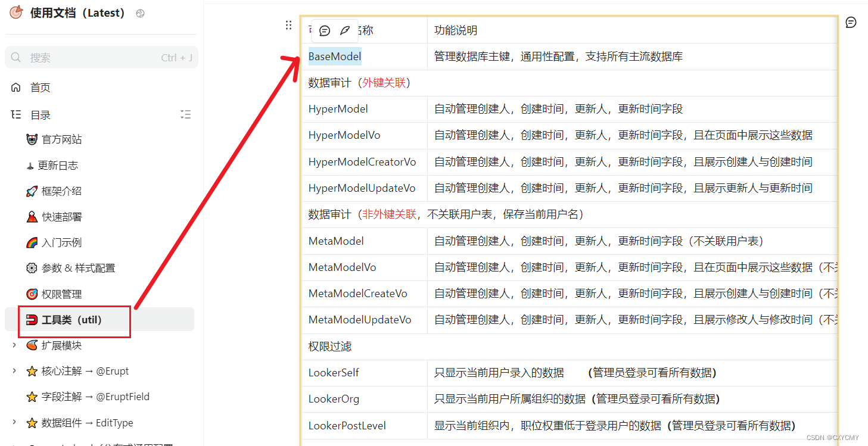Click the globe icon next to 使用文档 title
868x446 pixels.
point(140,12)
